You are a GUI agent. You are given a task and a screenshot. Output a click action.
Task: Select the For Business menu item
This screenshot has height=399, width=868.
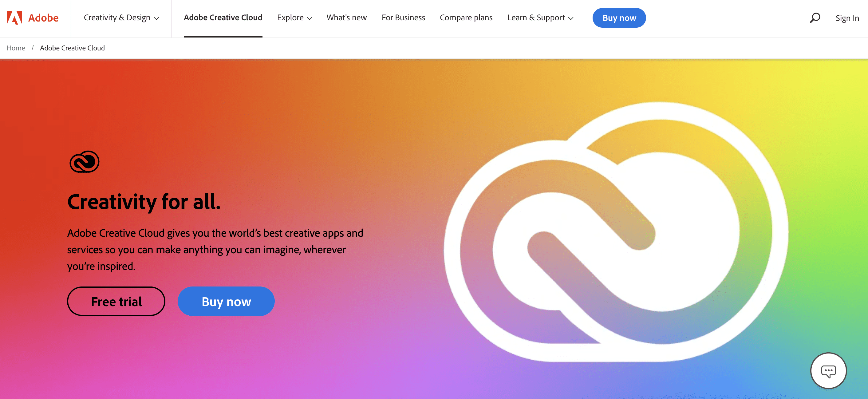pyautogui.click(x=403, y=18)
